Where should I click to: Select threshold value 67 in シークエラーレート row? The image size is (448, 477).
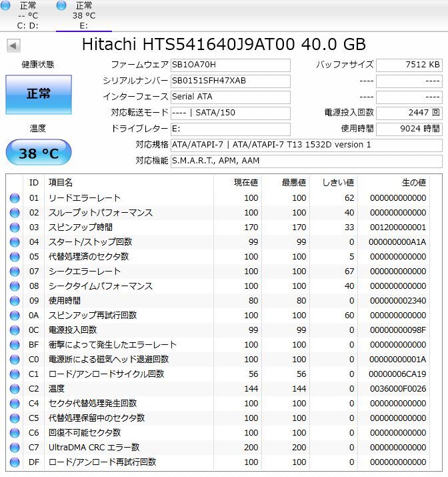tap(349, 272)
